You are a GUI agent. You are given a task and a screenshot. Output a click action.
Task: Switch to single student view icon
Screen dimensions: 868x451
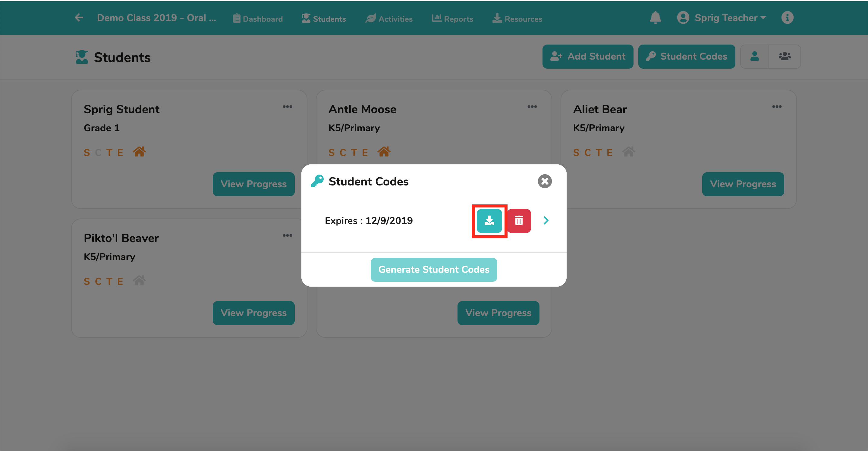pyautogui.click(x=754, y=56)
